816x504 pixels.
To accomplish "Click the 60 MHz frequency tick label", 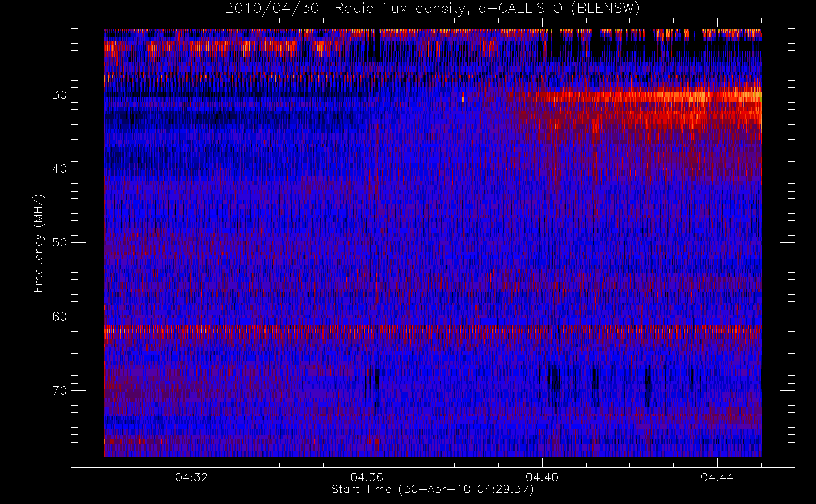I will (x=60, y=317).
